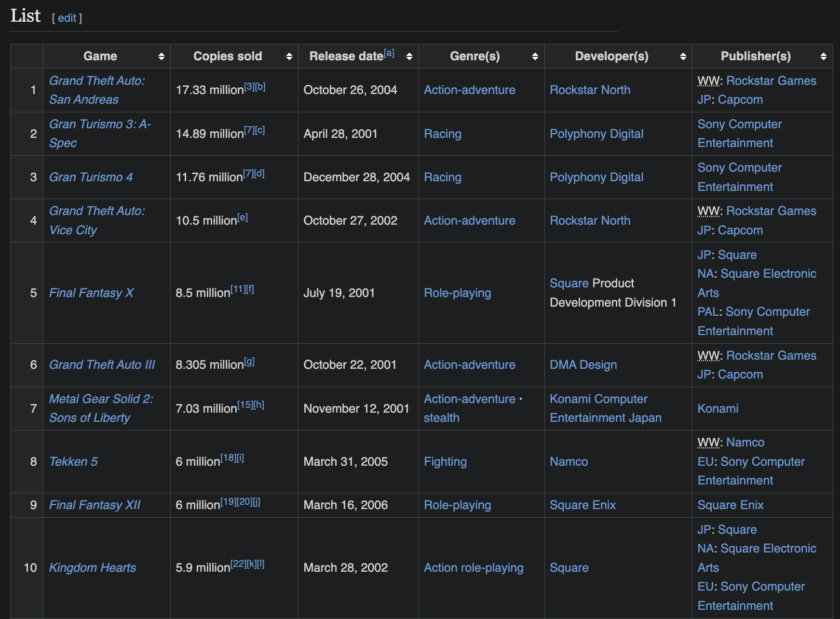The width and height of the screenshot is (840, 619).
Task: Open Polyphony Digital in Gran Turismo 3 row
Action: (596, 134)
